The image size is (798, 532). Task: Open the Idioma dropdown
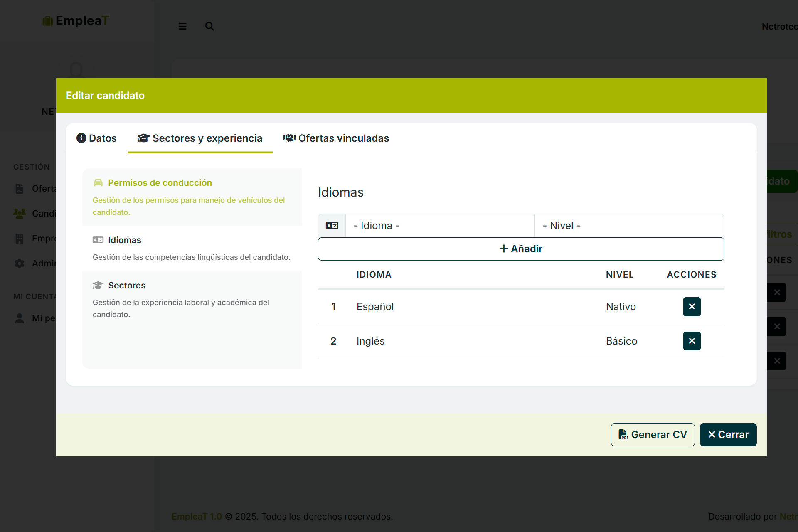(440, 226)
